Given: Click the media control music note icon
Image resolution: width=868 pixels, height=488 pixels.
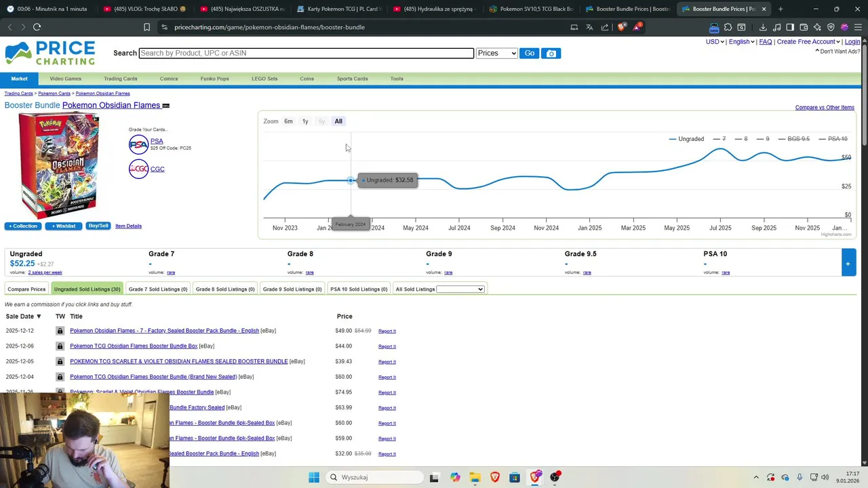Looking at the screenshot, I should click(x=776, y=27).
